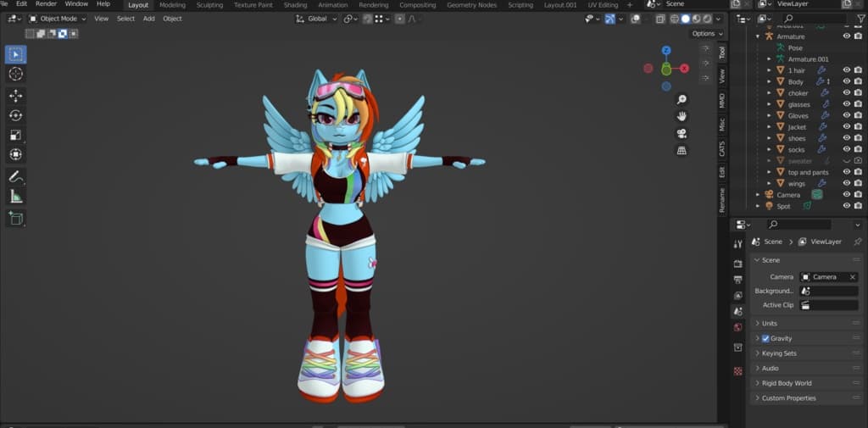Screen dimensions: 868x428
Task: Expand the Units panel
Action: coord(770,323)
